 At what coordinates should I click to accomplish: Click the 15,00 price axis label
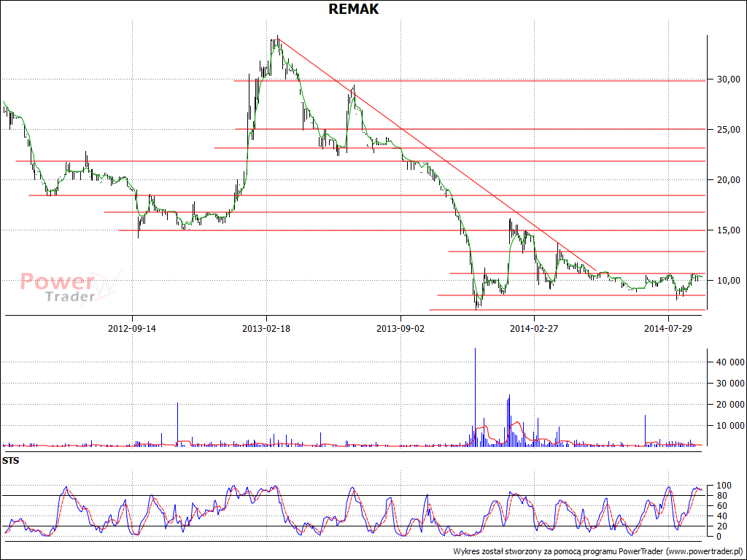pyautogui.click(x=729, y=230)
